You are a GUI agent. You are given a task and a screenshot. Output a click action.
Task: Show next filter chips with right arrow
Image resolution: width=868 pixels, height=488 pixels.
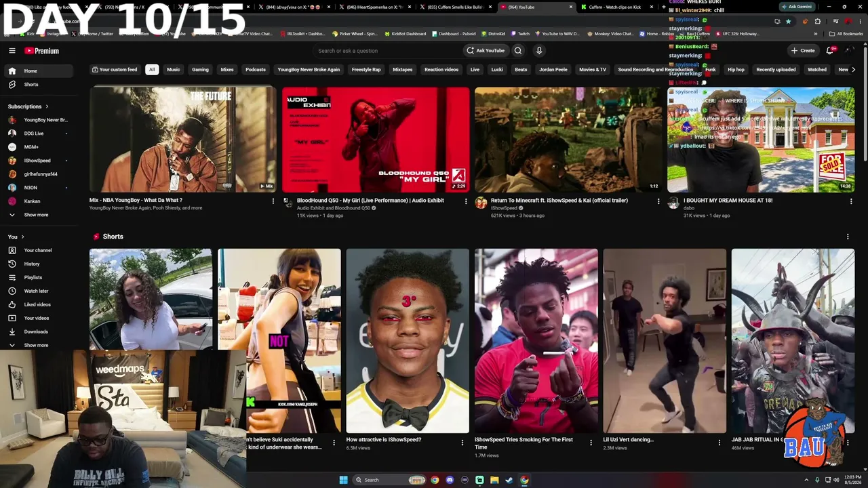click(x=853, y=70)
